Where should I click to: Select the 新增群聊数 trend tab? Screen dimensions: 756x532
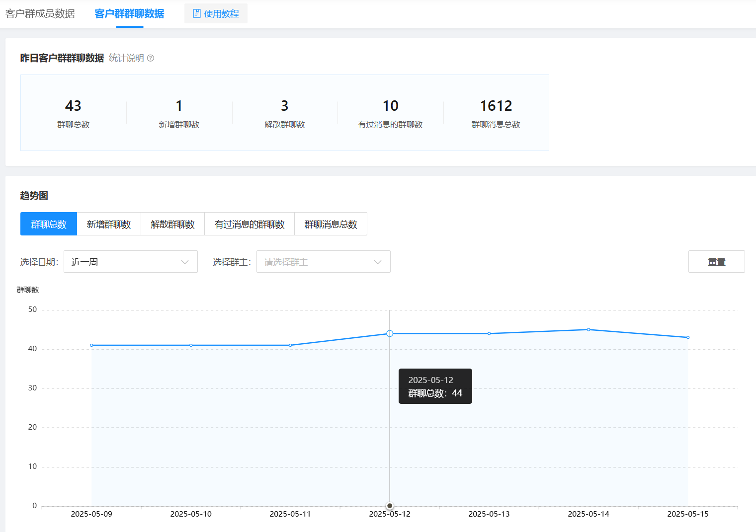click(109, 224)
